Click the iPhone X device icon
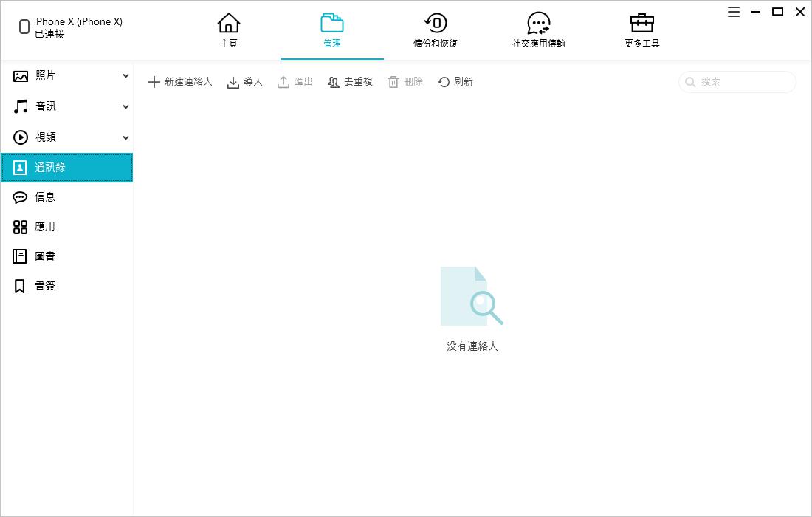This screenshot has width=812, height=517. [24, 27]
